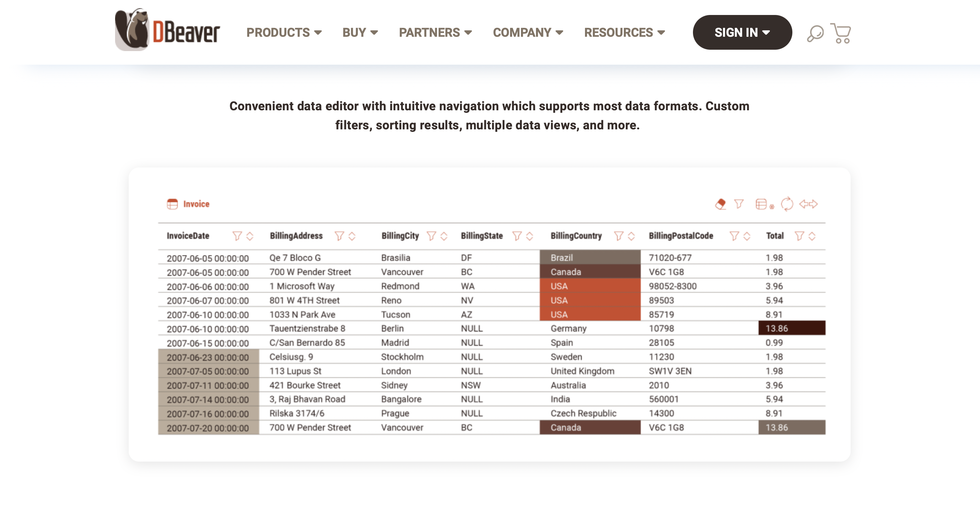Click the BillingCity column header
Screen dimensions: 980x529
400,236
